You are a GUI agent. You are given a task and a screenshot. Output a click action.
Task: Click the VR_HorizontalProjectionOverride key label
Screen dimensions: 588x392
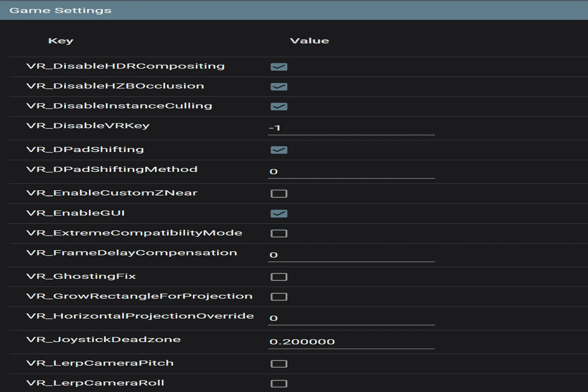(x=140, y=316)
